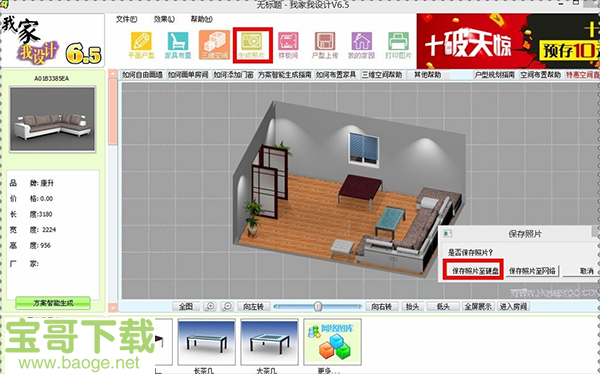Click the 价格 0.00 text
This screenshot has width=600, height=374.
click(31, 199)
